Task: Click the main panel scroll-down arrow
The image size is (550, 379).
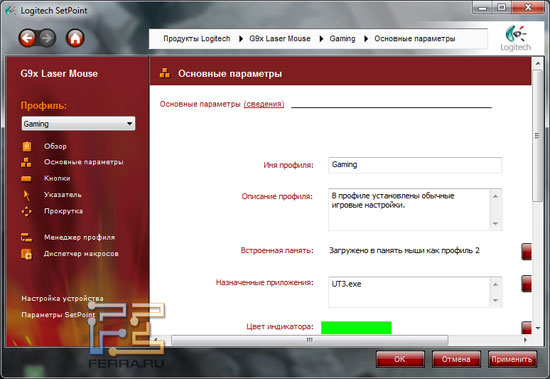Action: [538, 328]
